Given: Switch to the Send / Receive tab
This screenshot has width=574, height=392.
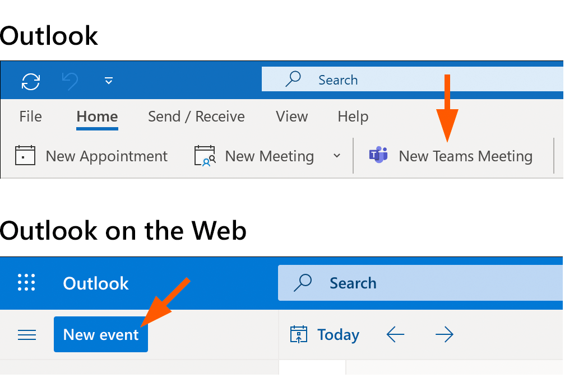Looking at the screenshot, I should (196, 116).
